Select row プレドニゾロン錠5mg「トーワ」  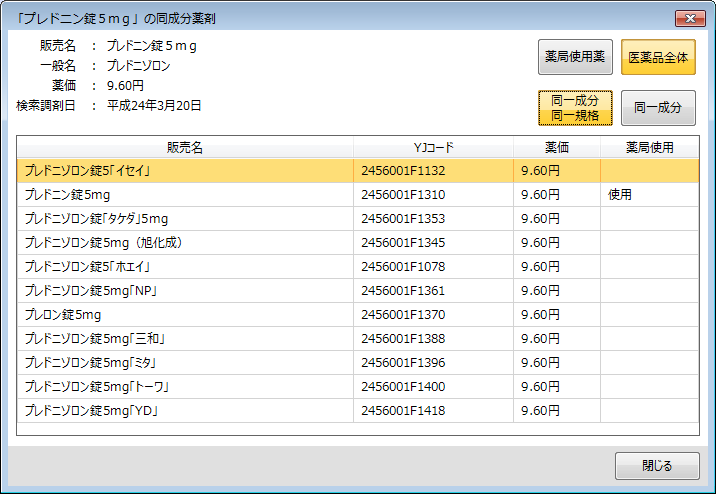tap(358, 387)
